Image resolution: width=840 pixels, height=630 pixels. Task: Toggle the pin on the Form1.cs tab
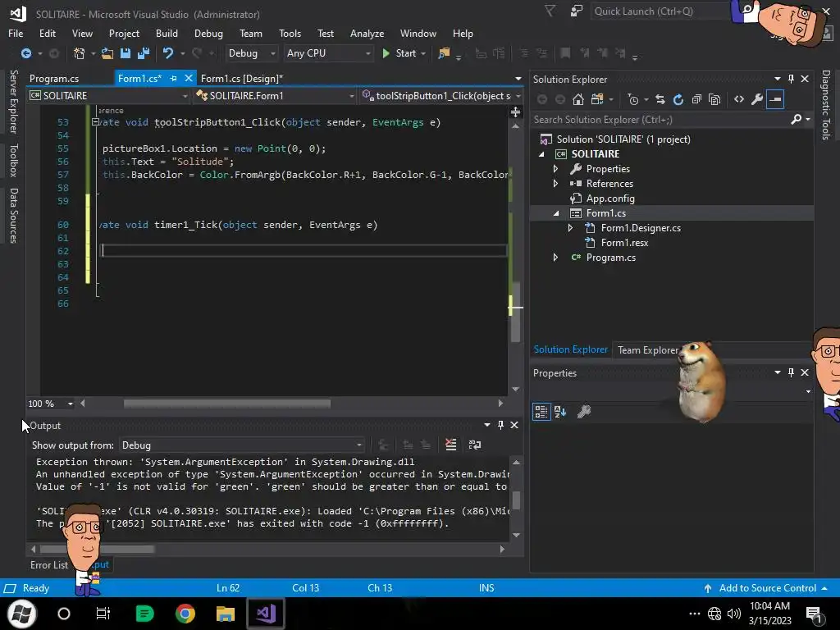[173, 78]
